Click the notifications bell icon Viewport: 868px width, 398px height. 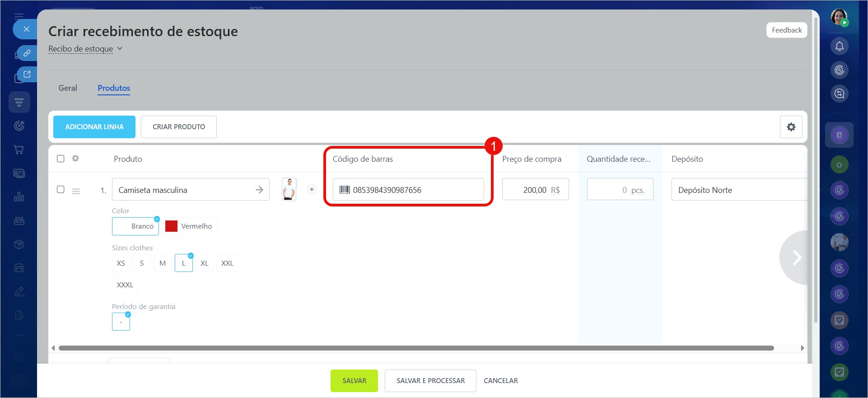(839, 46)
